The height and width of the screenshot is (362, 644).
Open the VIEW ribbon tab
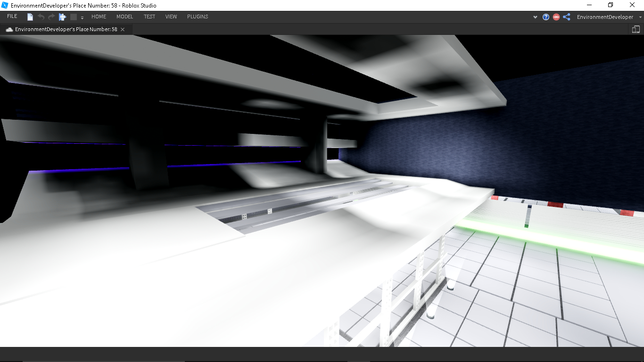pyautogui.click(x=171, y=16)
